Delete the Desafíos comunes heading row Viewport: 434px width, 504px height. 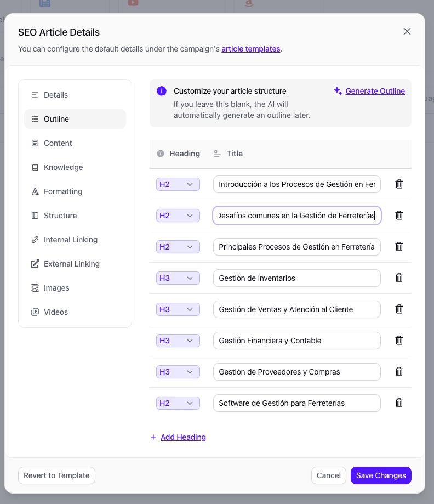pyautogui.click(x=399, y=216)
